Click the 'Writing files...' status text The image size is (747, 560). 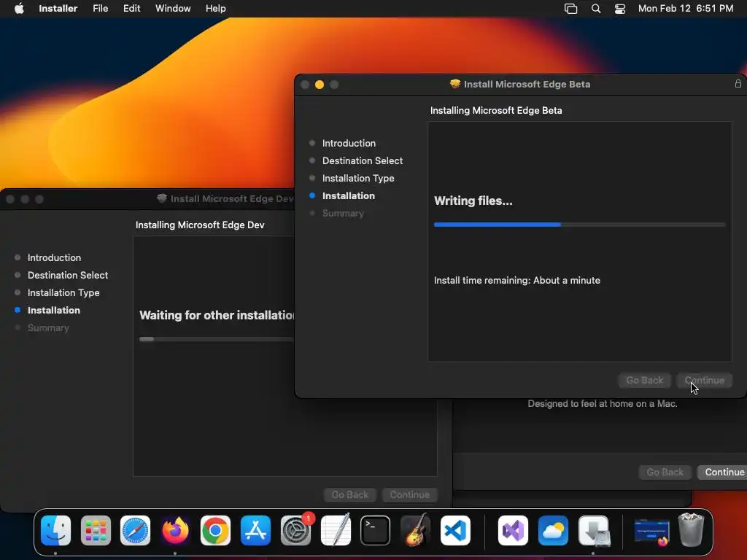pyautogui.click(x=473, y=201)
